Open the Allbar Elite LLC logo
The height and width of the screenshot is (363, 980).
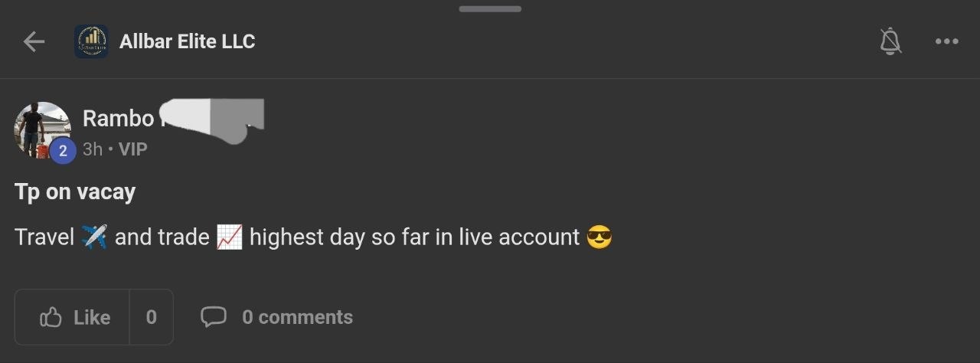click(91, 42)
